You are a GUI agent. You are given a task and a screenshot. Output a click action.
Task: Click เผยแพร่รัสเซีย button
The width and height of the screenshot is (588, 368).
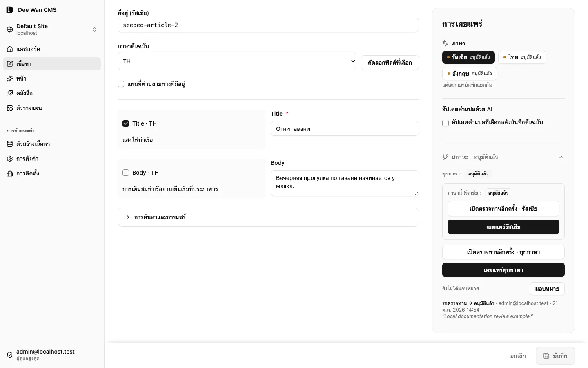[x=503, y=227]
